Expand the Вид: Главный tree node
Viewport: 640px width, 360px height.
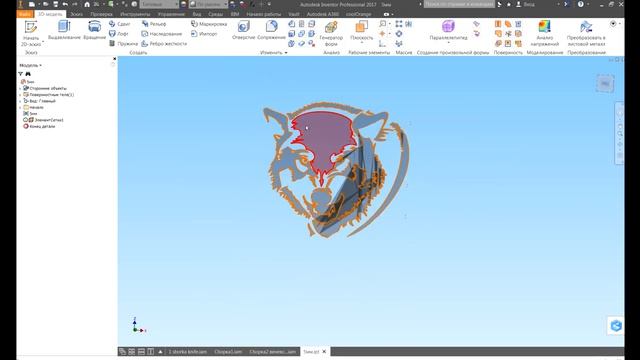coord(20,101)
